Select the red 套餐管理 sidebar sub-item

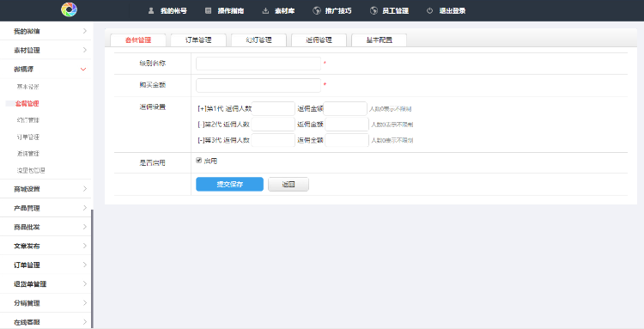point(27,103)
